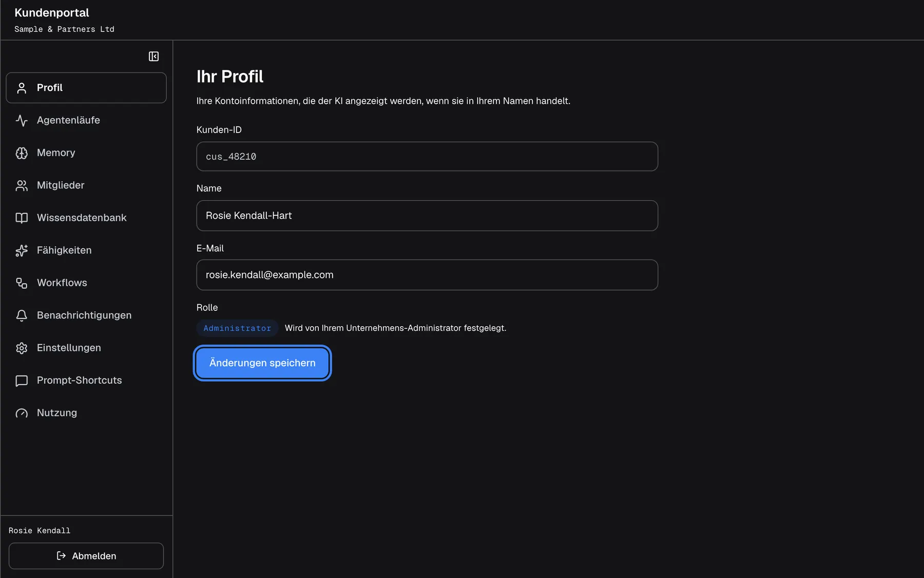
Task: Open Einstellungen from the sidebar
Action: pyautogui.click(x=86, y=348)
